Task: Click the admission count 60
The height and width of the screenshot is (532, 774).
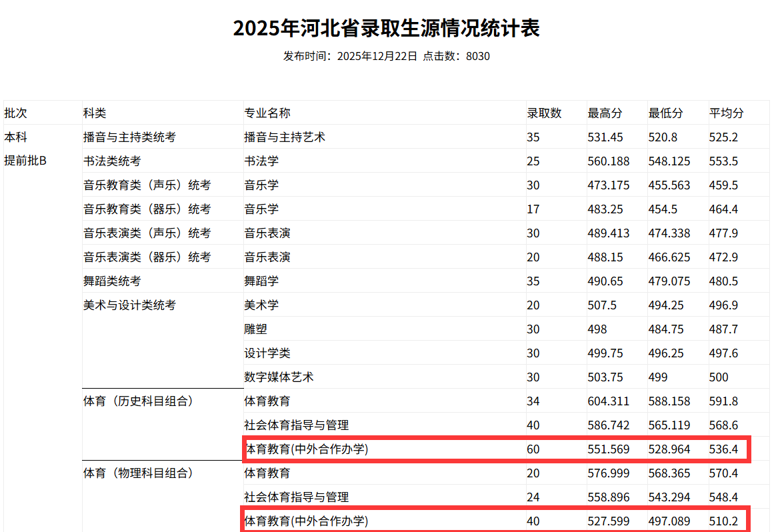Action: [533, 449]
